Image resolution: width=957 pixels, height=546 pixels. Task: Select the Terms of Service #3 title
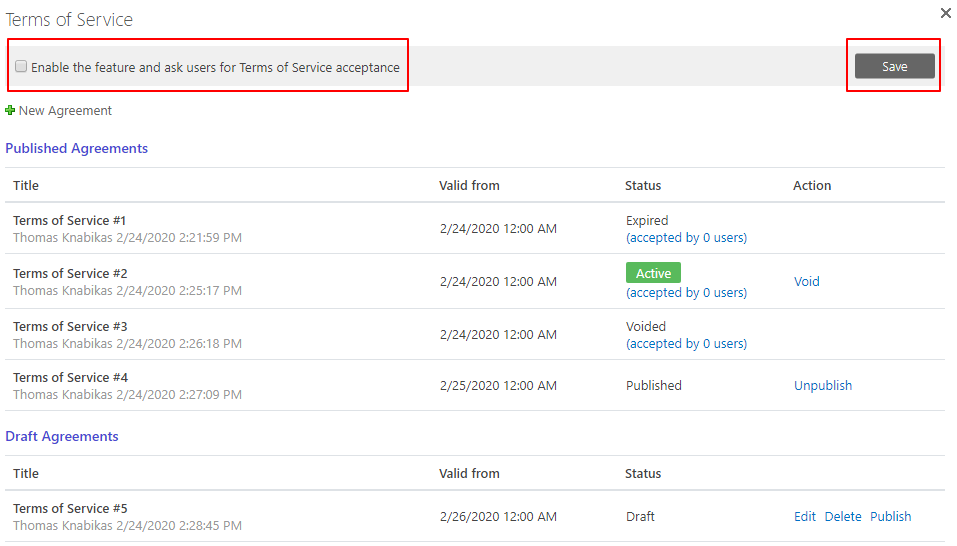point(70,327)
